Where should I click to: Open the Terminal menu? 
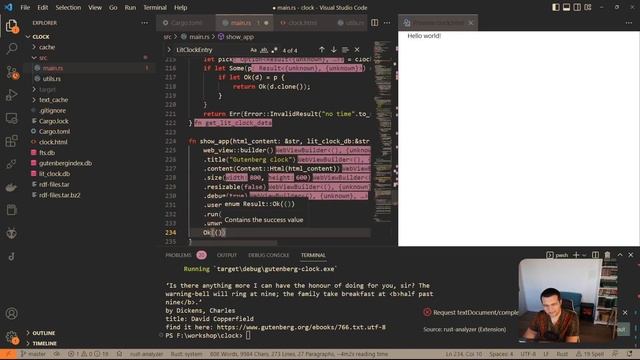pyautogui.click(x=155, y=7)
